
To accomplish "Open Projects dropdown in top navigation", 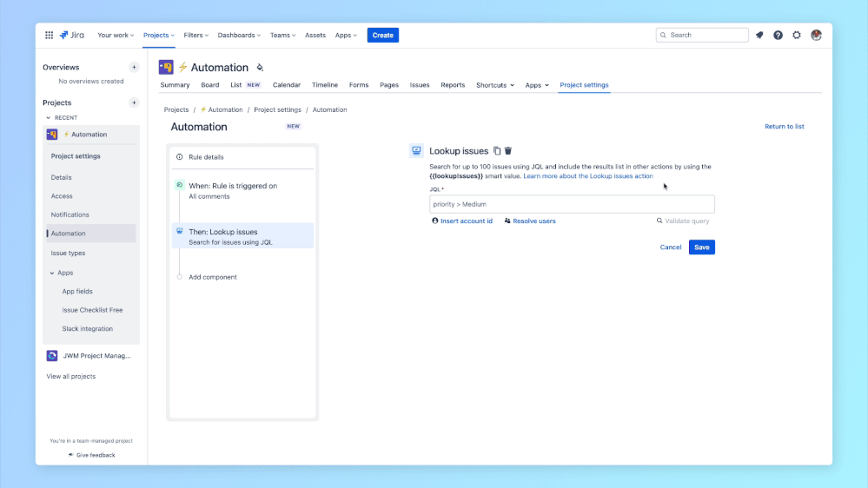I will click(159, 35).
